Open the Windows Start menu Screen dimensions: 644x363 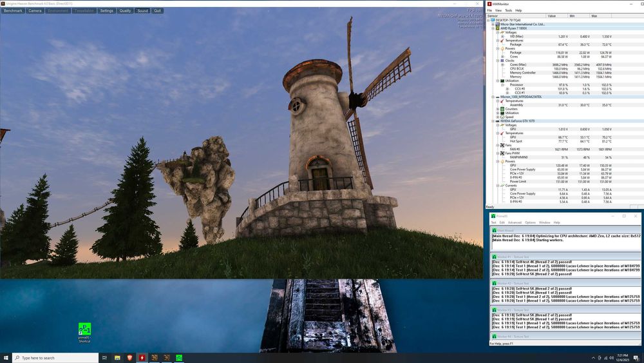6,358
